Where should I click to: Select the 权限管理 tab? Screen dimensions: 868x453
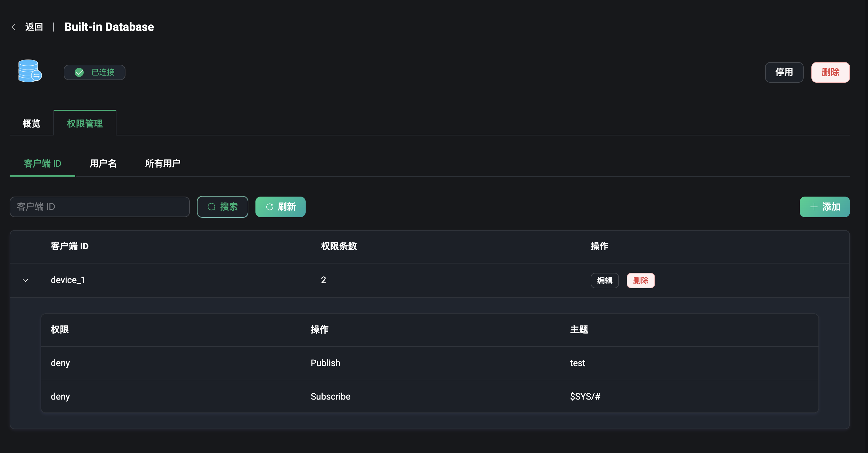click(85, 123)
